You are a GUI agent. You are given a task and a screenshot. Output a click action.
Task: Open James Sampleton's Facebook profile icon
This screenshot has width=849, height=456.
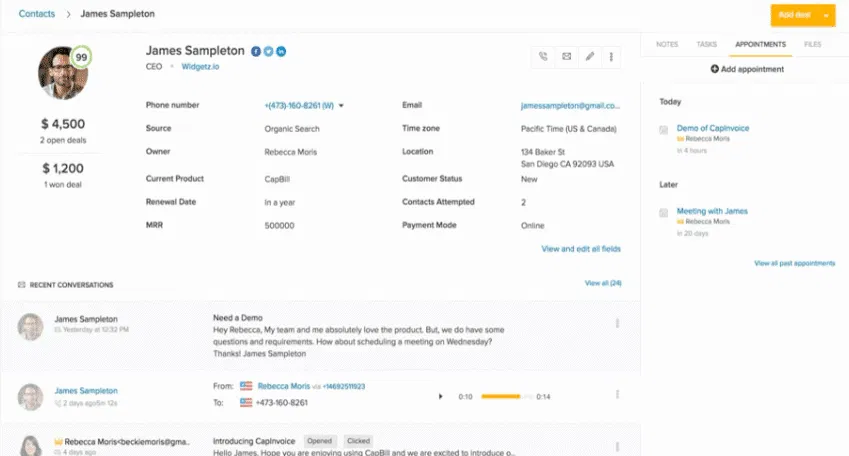point(256,51)
